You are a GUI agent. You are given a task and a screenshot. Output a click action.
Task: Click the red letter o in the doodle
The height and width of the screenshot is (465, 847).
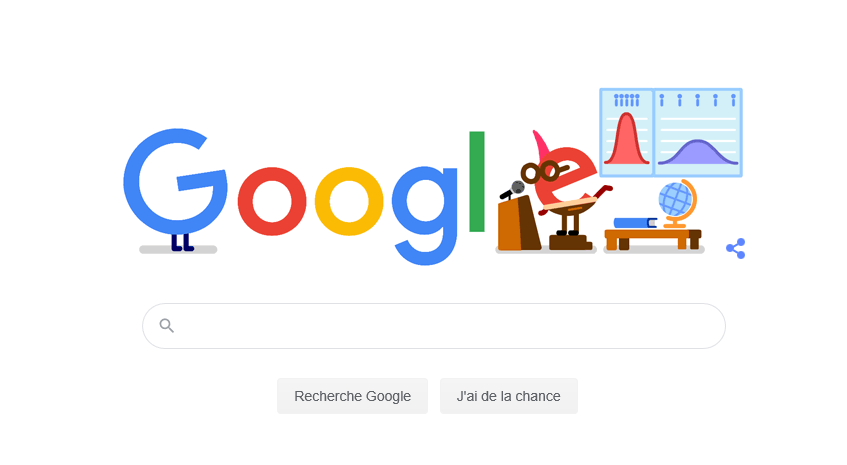click(x=272, y=201)
